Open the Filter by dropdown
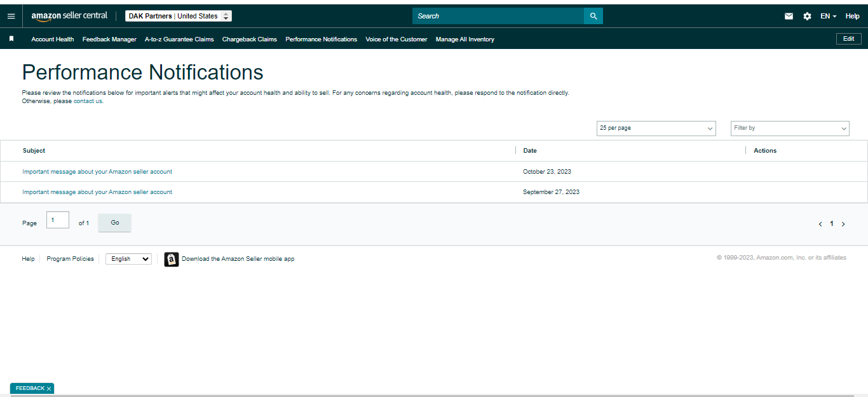Screen dimensions: 868x397 tap(790, 128)
